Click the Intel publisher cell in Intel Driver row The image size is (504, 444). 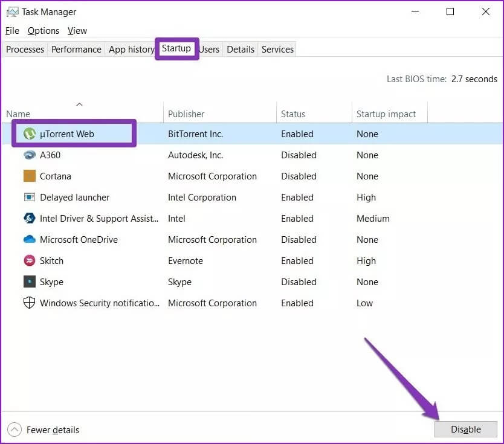[176, 219]
